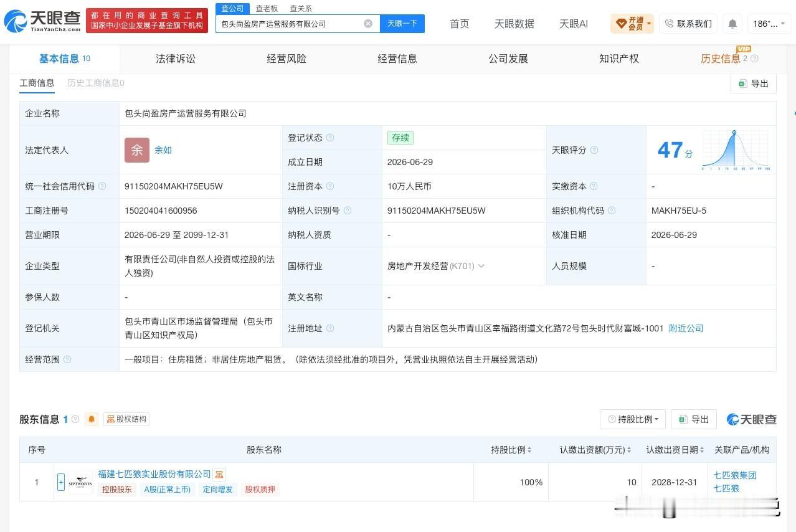The height and width of the screenshot is (532, 796).
Task: Click the credit code 91150204MAKH75EU5W beside 统一社会信用代码
Action: pyautogui.click(x=174, y=186)
